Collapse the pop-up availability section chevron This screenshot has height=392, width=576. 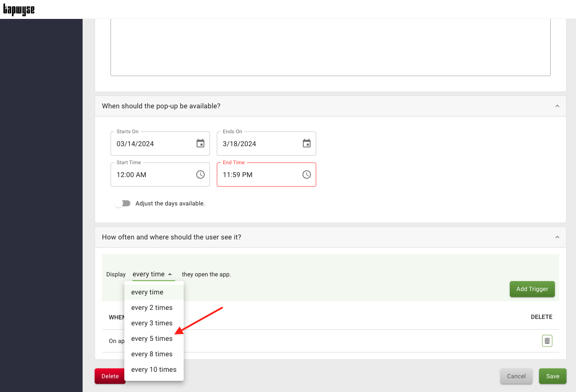(557, 106)
